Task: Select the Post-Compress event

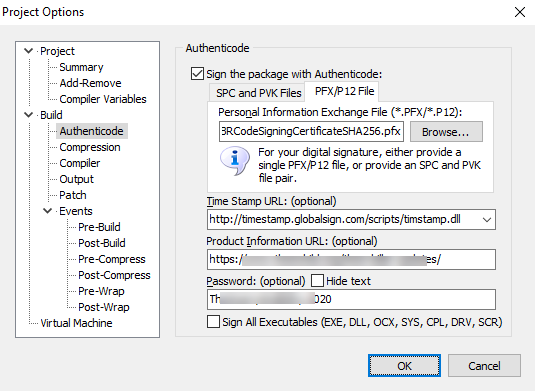Action: pyautogui.click(x=114, y=275)
